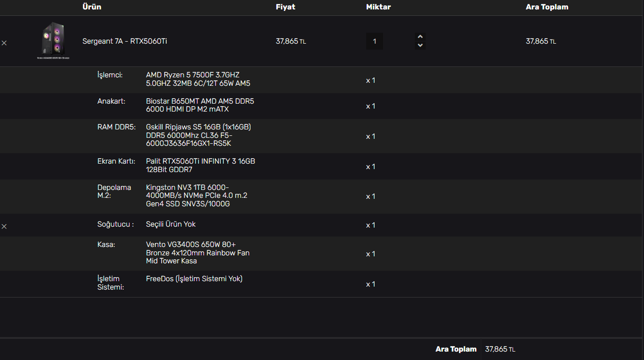Decrease quantity with the down arrow
This screenshot has width=644, height=360.
[x=420, y=46]
